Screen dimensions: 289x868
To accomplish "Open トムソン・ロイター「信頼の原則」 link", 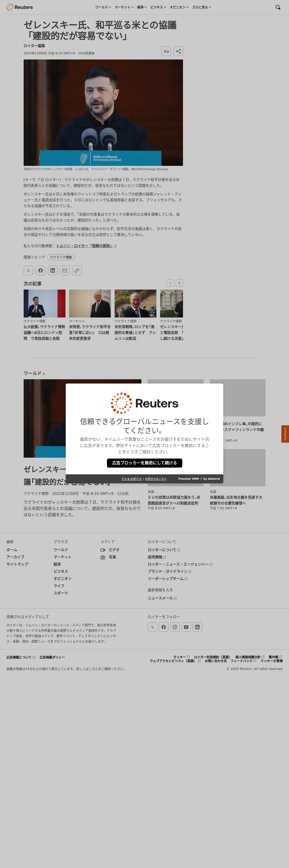I will [x=86, y=246].
